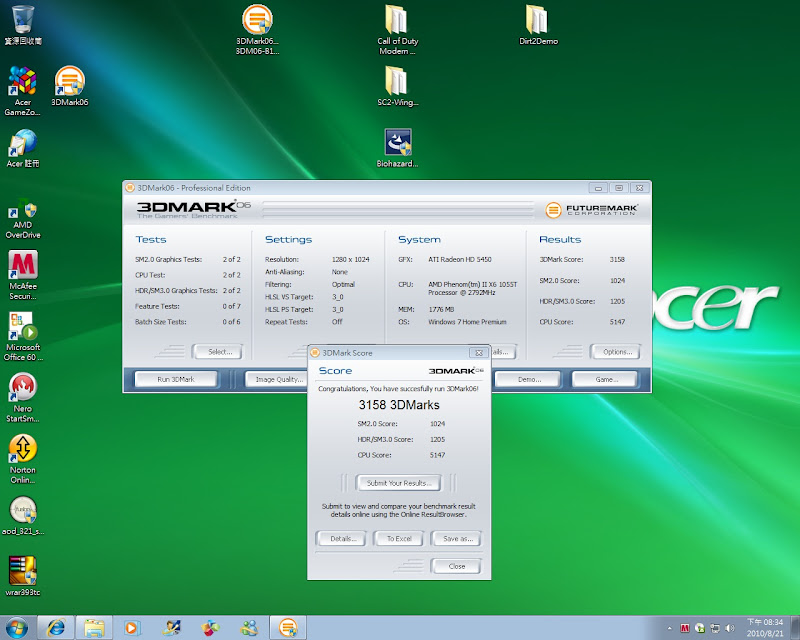Open the volume speaker tray icon
The height and width of the screenshot is (640, 800).
point(730,628)
